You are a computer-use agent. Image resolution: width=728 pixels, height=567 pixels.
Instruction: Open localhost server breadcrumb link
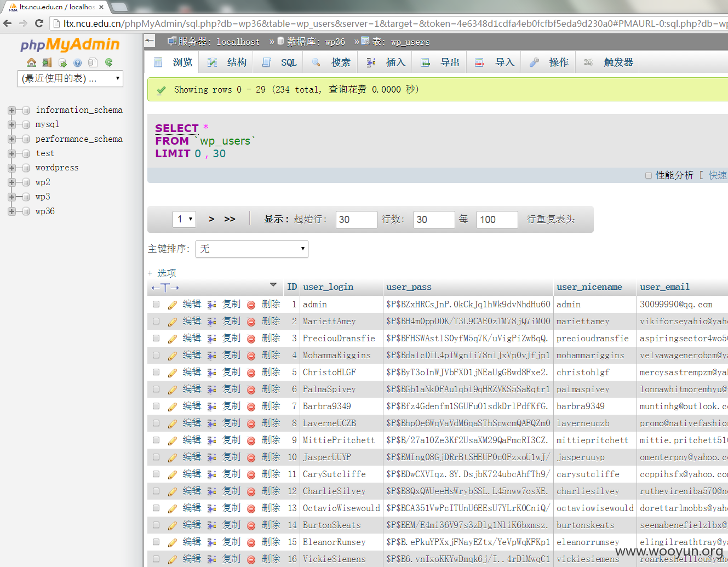[x=238, y=42]
